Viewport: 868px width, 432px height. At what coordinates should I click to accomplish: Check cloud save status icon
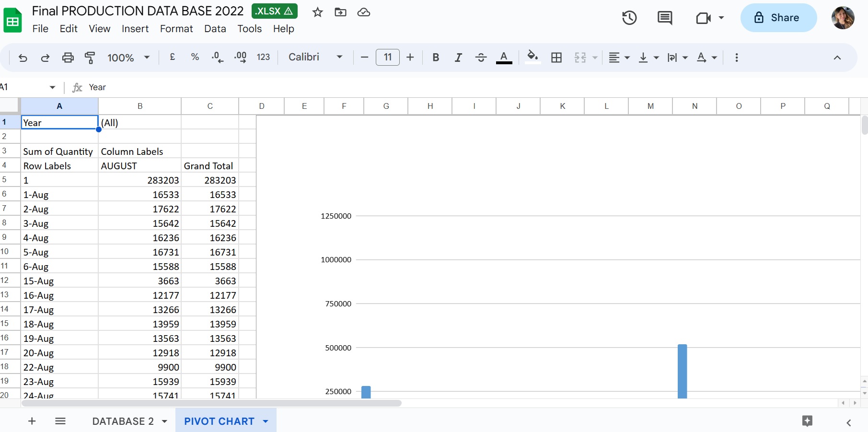tap(364, 12)
